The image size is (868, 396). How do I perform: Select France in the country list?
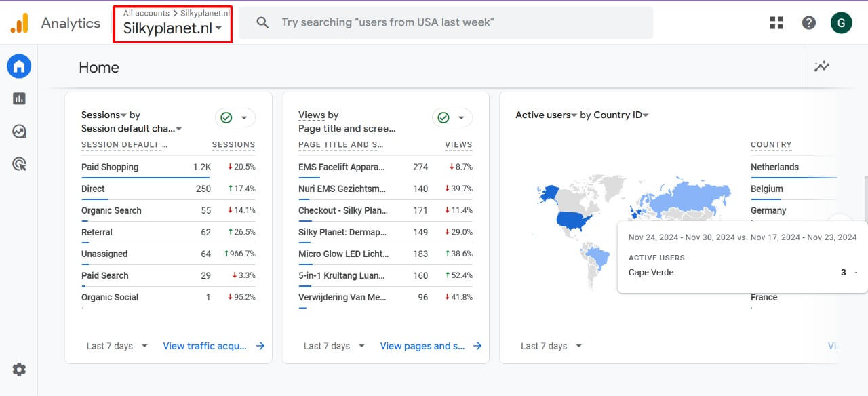[x=764, y=298]
